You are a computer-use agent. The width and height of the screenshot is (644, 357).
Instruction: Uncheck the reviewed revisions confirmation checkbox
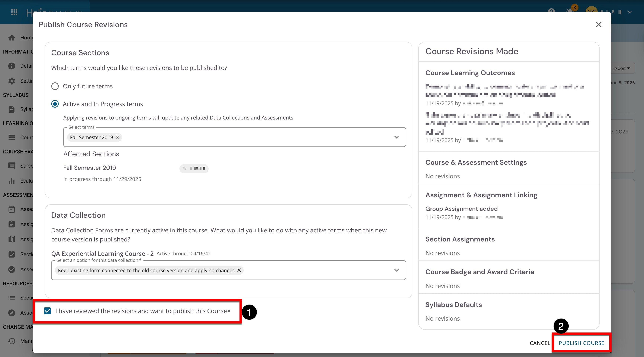click(47, 311)
